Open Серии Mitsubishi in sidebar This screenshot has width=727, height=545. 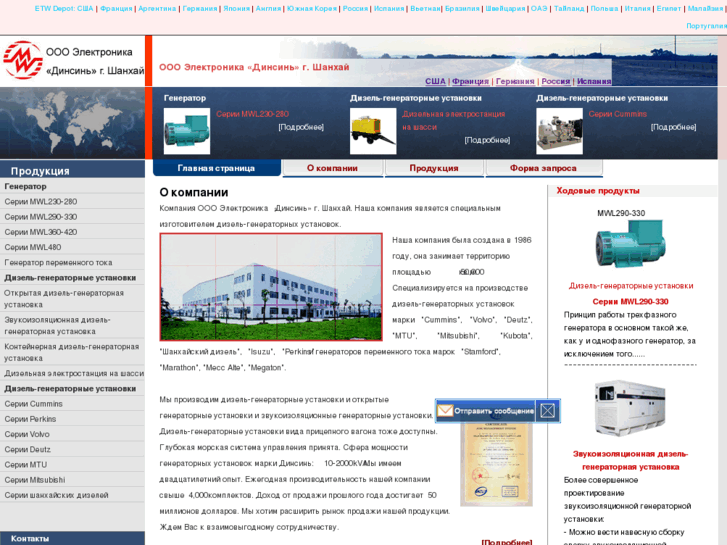35,480
